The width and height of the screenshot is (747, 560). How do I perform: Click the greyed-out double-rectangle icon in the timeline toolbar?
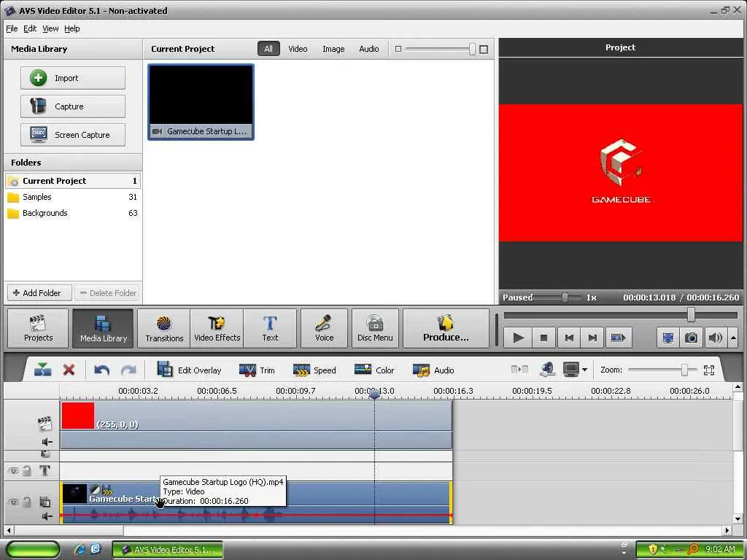[519, 370]
